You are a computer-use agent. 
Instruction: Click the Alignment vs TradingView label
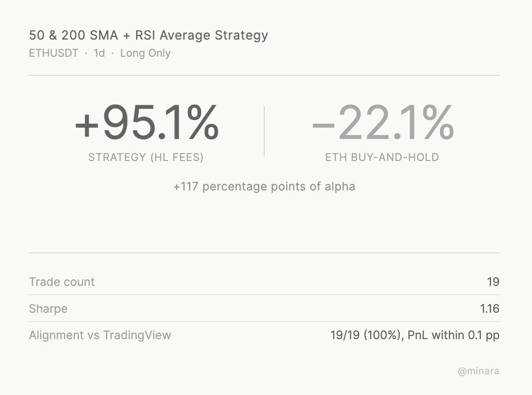tap(100, 335)
